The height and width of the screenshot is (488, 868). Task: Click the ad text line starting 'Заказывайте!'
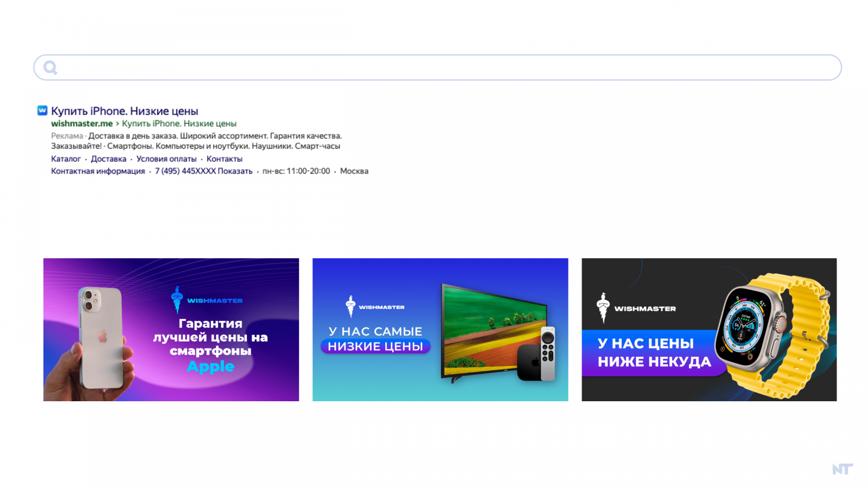196,146
